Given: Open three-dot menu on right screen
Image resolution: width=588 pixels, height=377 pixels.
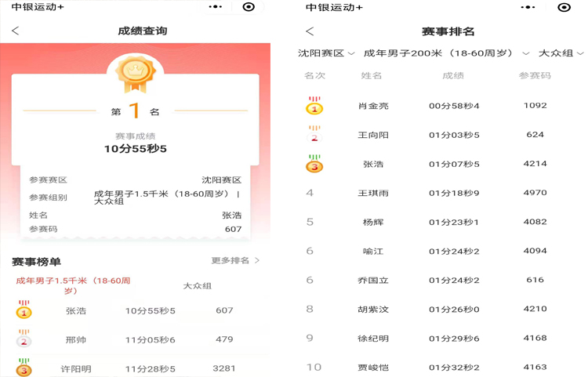Looking at the screenshot, I should pos(528,7).
